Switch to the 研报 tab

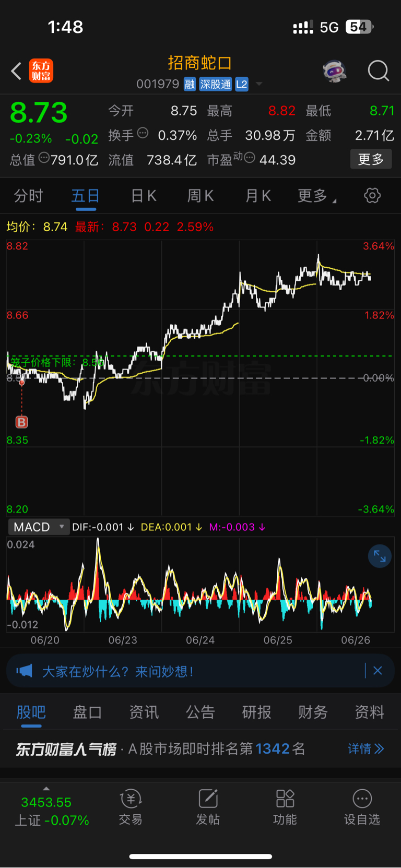(256, 712)
